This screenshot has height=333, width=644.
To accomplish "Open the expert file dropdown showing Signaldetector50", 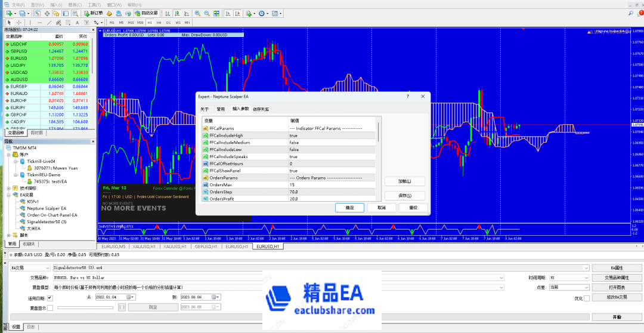I will [x=321, y=267].
